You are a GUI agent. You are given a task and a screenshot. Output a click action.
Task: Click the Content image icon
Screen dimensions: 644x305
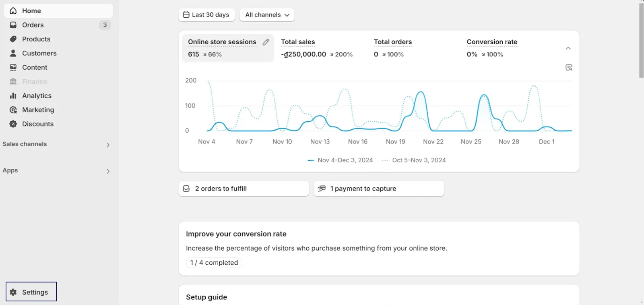[13, 67]
